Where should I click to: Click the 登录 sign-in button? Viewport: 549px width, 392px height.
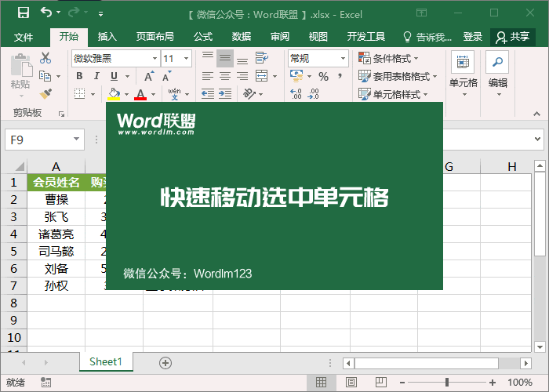(x=473, y=37)
